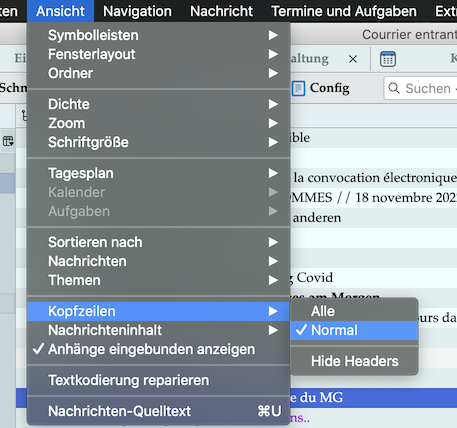Click Textkodierung reparieren
Screen dimensions: 457x428
158,380
